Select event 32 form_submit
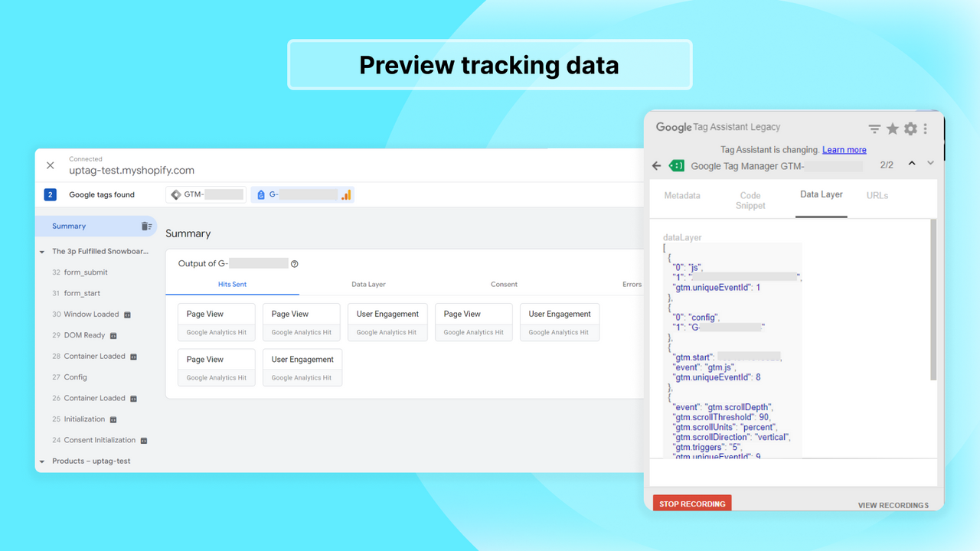Image resolution: width=980 pixels, height=551 pixels. (80, 272)
